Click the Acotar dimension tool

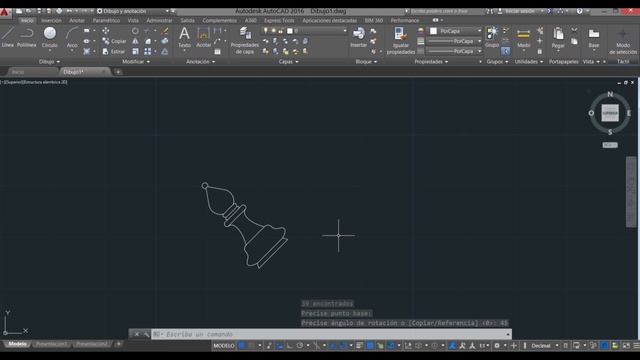pos(203,38)
